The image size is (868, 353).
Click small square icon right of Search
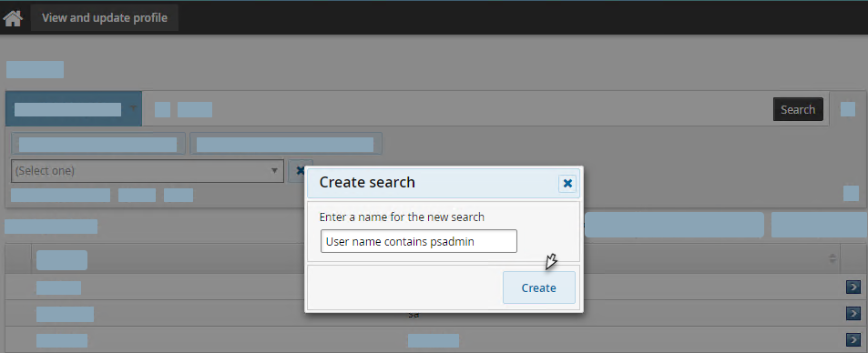(848, 109)
